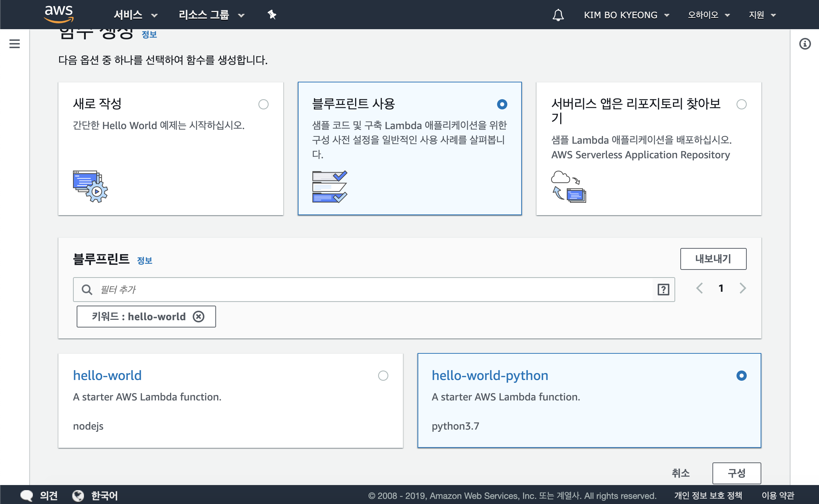Open the hamburger side navigation menu
The width and height of the screenshot is (819, 504).
tap(15, 44)
